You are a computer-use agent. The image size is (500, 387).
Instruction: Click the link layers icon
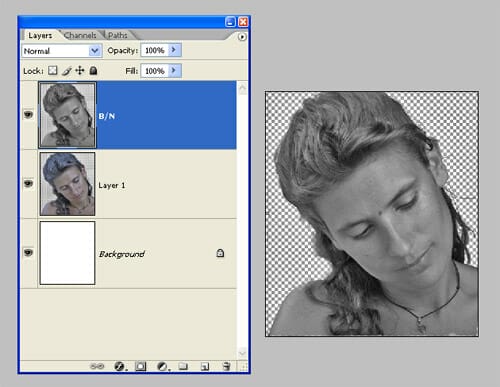click(x=97, y=366)
